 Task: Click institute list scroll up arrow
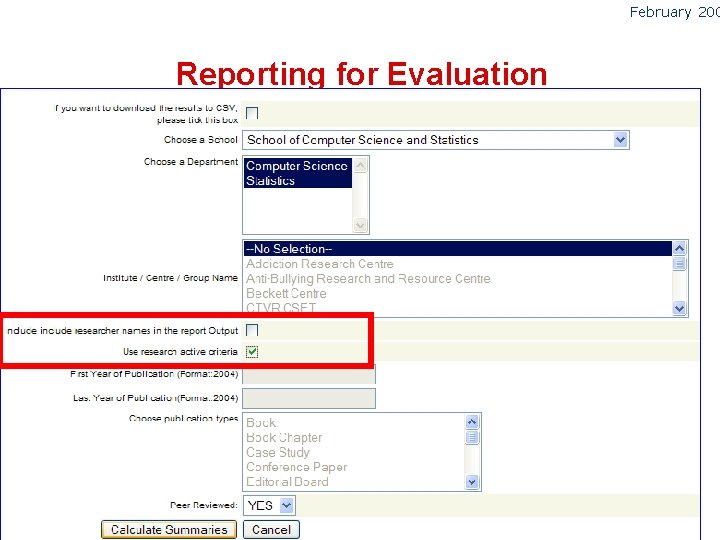tap(679, 248)
